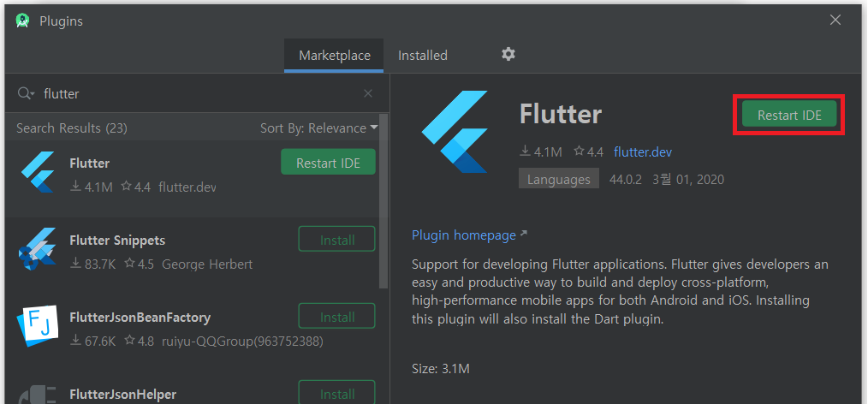Click the Android Studio icon in title bar
This screenshot has width=868, height=410.
(x=22, y=21)
